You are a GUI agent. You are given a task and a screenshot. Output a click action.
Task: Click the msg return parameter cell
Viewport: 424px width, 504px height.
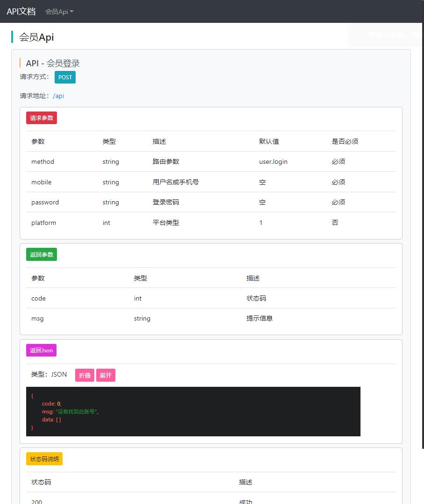[x=37, y=319]
